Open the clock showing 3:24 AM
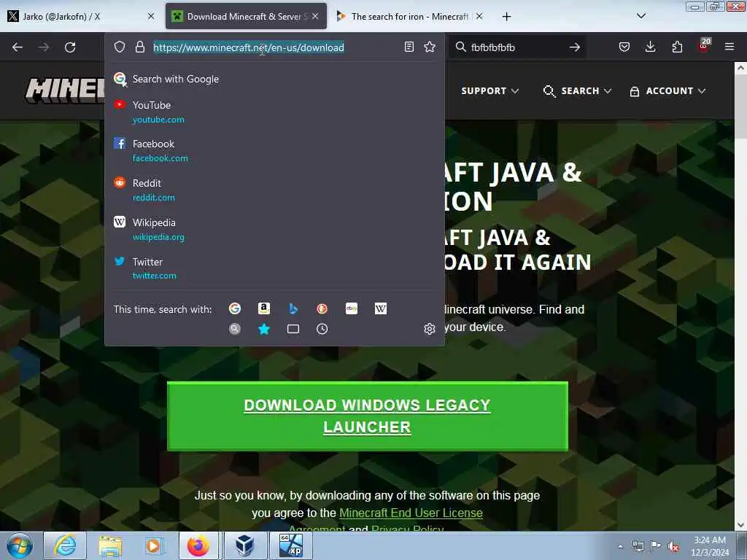747x560 pixels. pos(710,546)
